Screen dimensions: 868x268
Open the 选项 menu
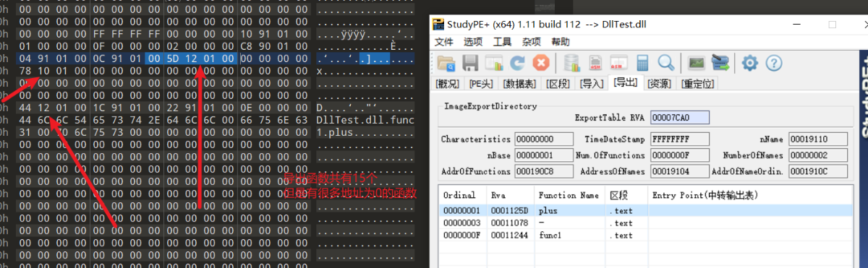[x=473, y=42]
